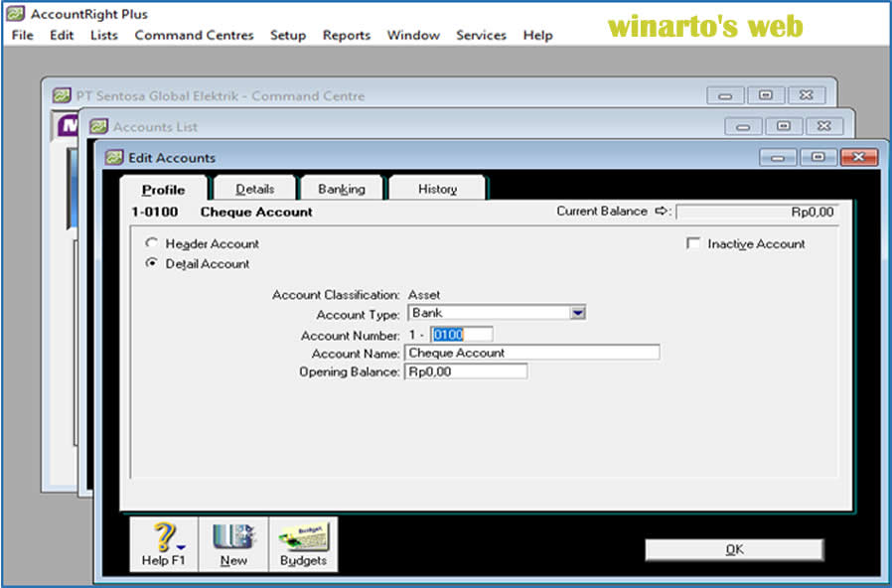Close the Edit Accounts window
Screen dimensions: 892x588
858,157
